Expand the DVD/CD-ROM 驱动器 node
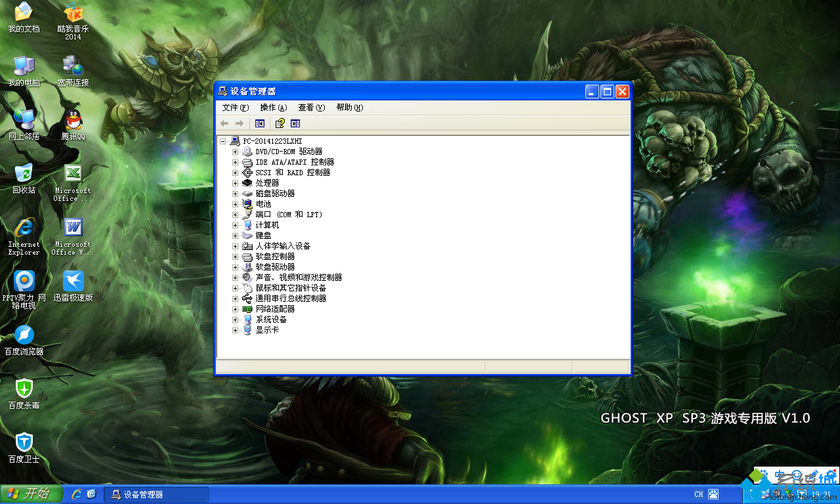Image resolution: width=840 pixels, height=504 pixels. 236,152
